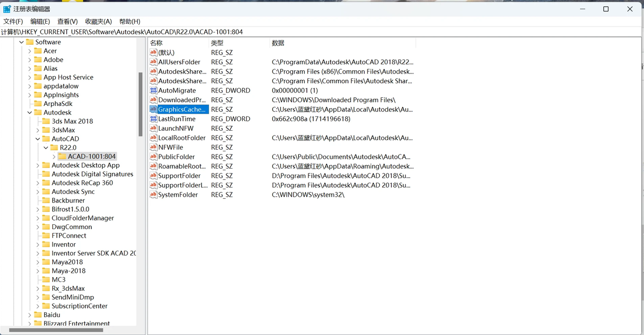Image resolution: width=644 pixels, height=335 pixels.
Task: Click the folder icon of R22.0 key
Action: (54, 148)
